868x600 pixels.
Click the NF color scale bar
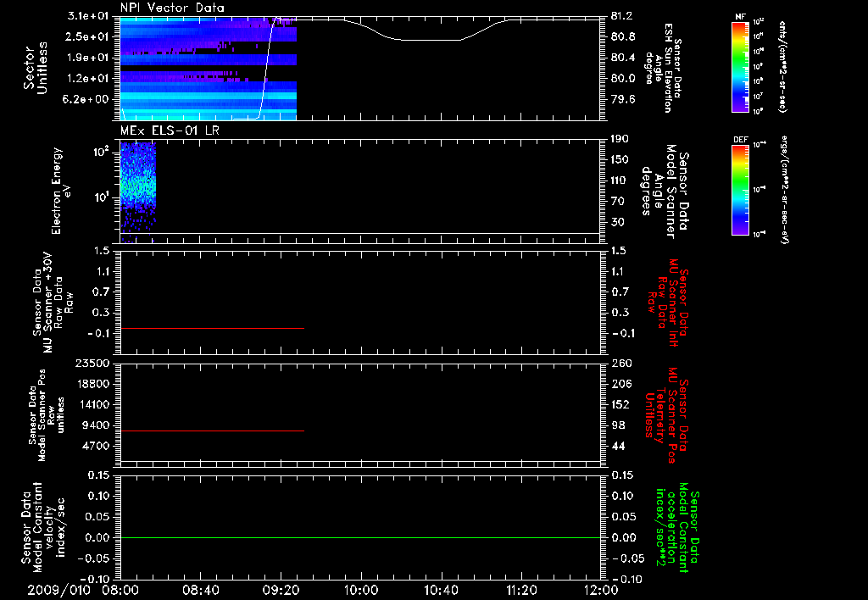click(741, 66)
